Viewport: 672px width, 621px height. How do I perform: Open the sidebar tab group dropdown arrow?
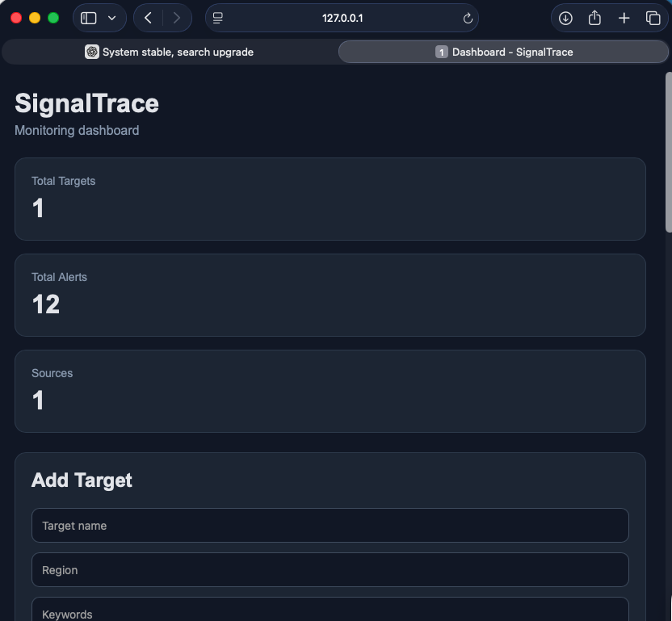pos(111,18)
